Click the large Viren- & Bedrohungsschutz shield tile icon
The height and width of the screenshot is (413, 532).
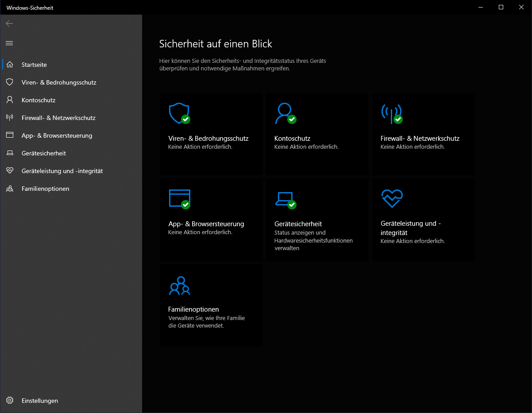[179, 114]
